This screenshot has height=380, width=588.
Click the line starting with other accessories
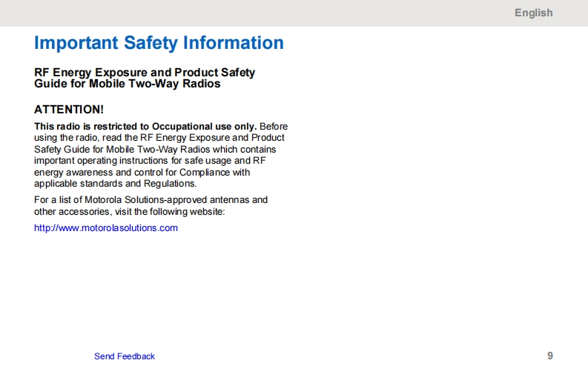coord(129,211)
